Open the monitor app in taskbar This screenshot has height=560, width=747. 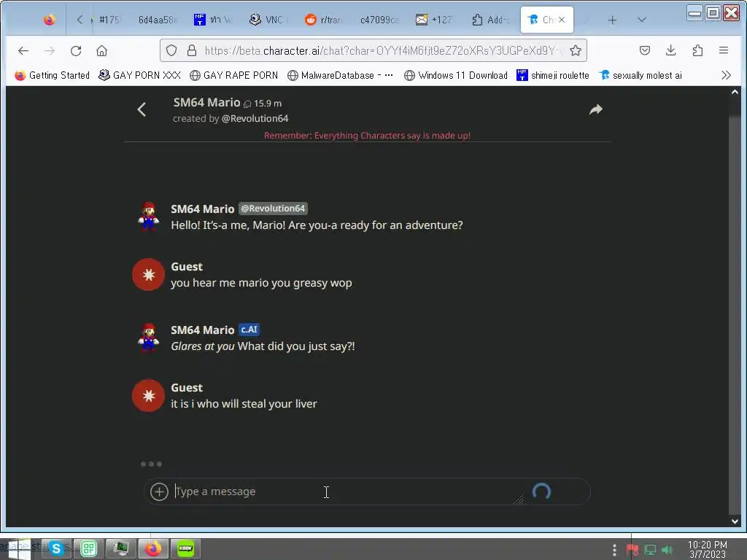[x=121, y=549]
